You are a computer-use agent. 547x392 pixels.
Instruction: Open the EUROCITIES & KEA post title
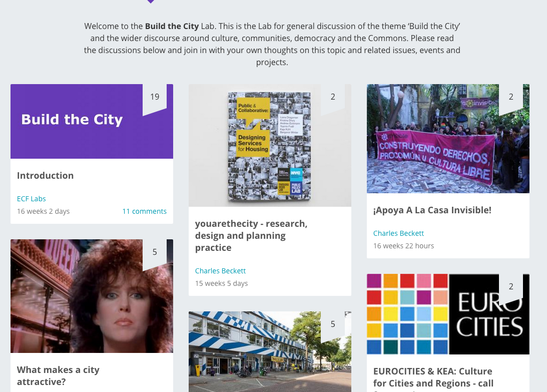point(433,377)
